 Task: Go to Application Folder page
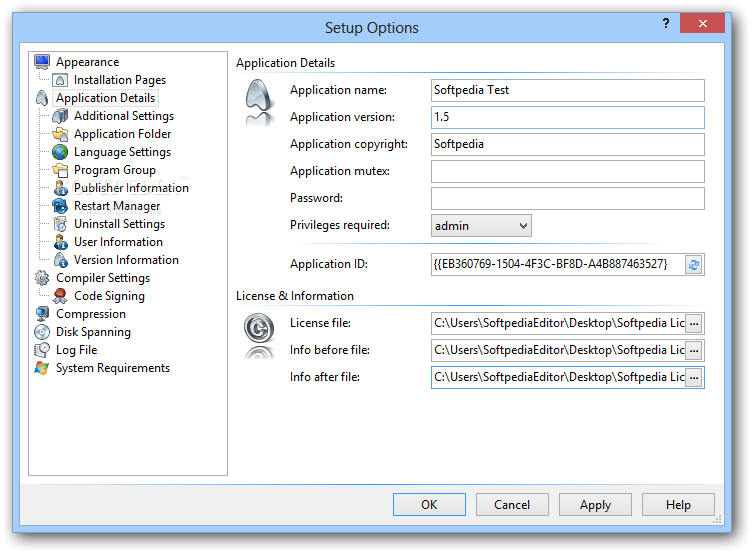tap(122, 134)
